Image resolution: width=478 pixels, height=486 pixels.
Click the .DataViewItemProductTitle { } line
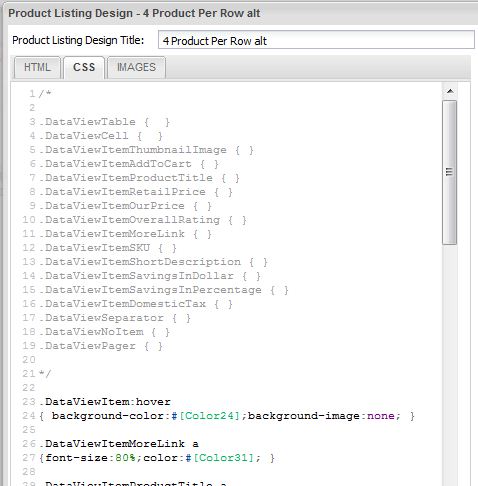click(x=139, y=178)
